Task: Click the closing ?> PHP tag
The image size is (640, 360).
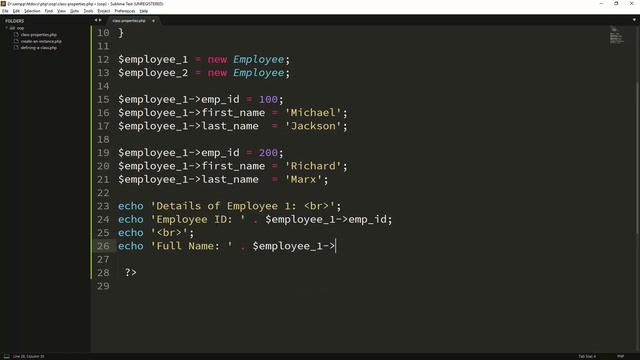Action: pos(131,273)
